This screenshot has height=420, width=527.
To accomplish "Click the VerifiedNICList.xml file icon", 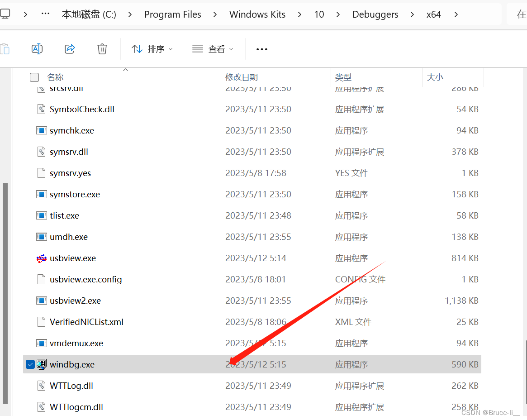I will [41, 322].
